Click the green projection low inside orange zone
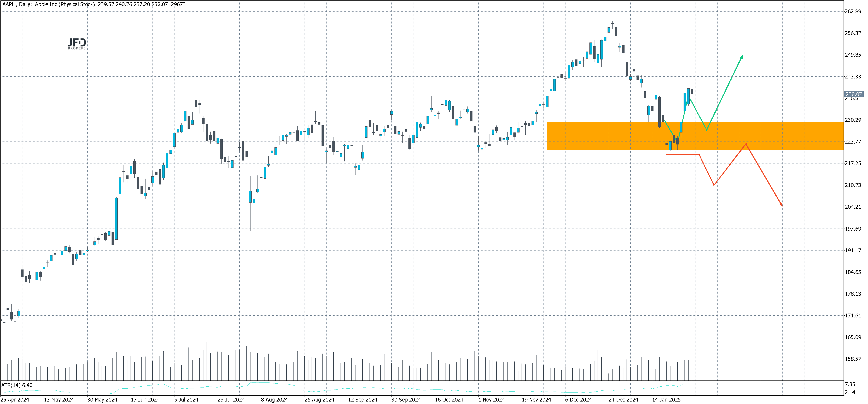The height and width of the screenshot is (404, 868). click(706, 130)
